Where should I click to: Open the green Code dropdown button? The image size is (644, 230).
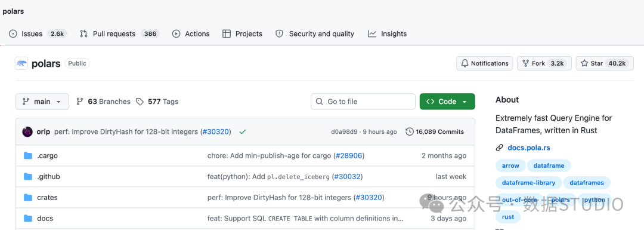[x=447, y=101]
